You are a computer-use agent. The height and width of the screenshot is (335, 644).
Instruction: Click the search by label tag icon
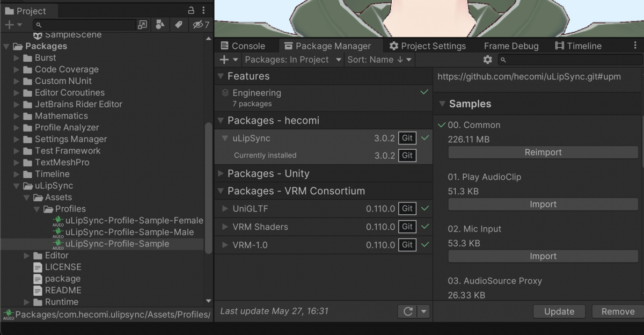pyautogui.click(x=179, y=25)
